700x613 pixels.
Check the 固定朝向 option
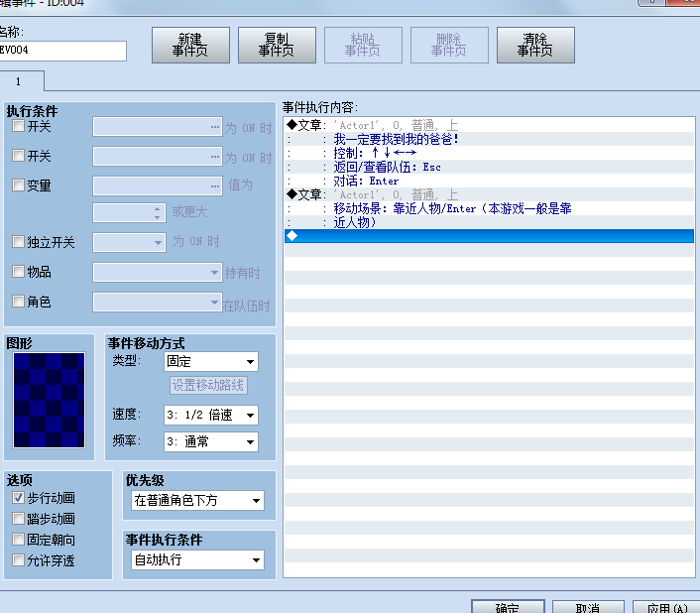coord(18,540)
